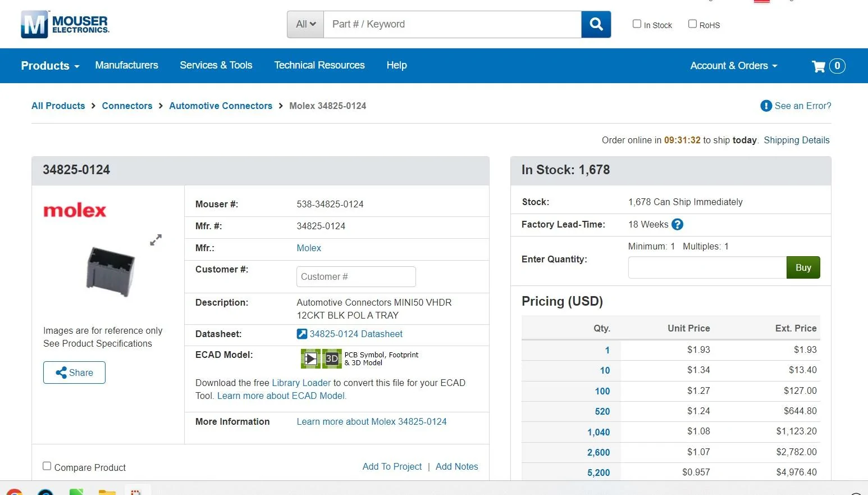
Task: Click the exclamation icon beside See an Error
Action: (x=766, y=106)
